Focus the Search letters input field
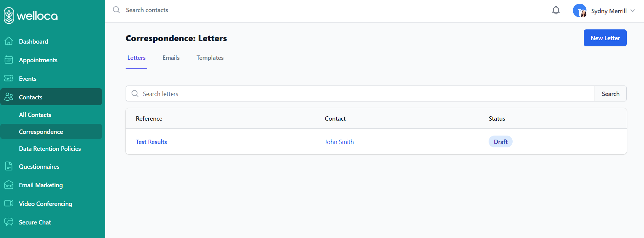 pyautogui.click(x=366, y=94)
